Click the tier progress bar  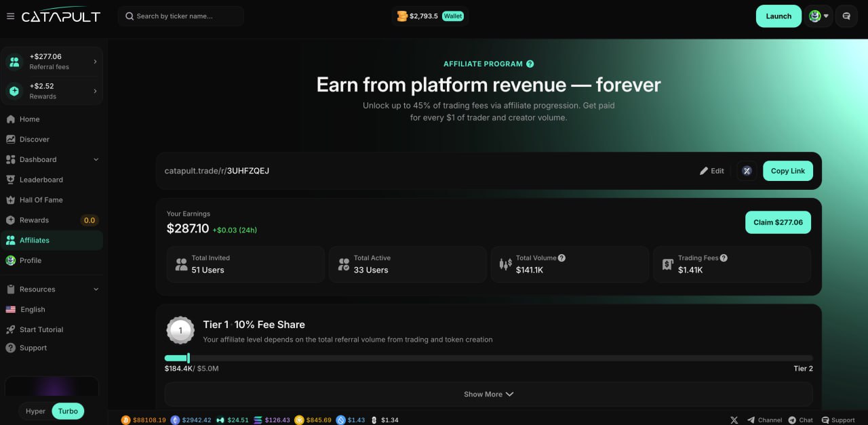tap(488, 358)
